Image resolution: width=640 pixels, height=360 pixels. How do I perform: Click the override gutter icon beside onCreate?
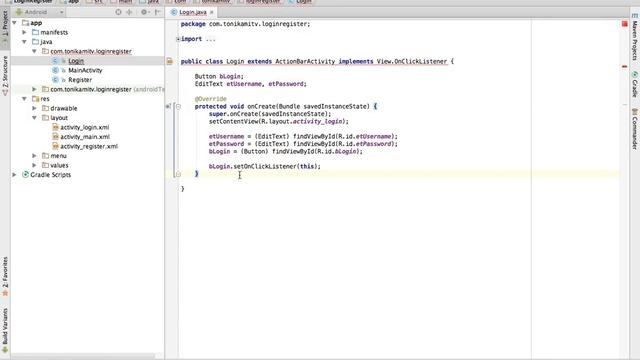168,107
